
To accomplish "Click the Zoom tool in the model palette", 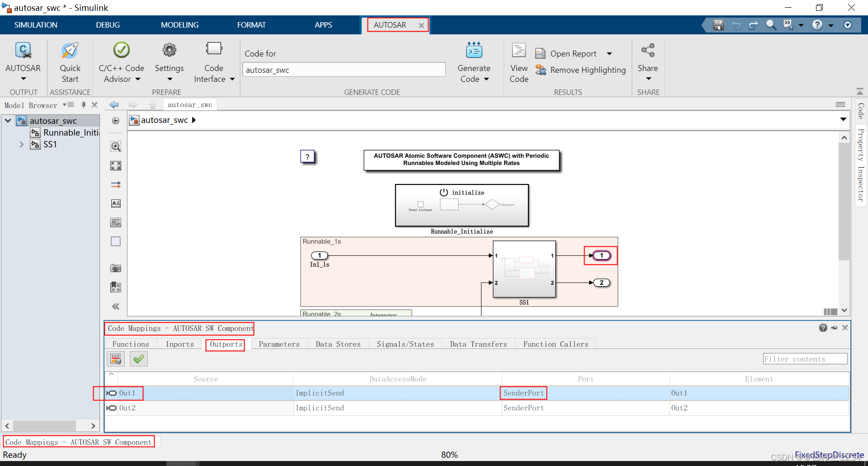I will pos(116,146).
